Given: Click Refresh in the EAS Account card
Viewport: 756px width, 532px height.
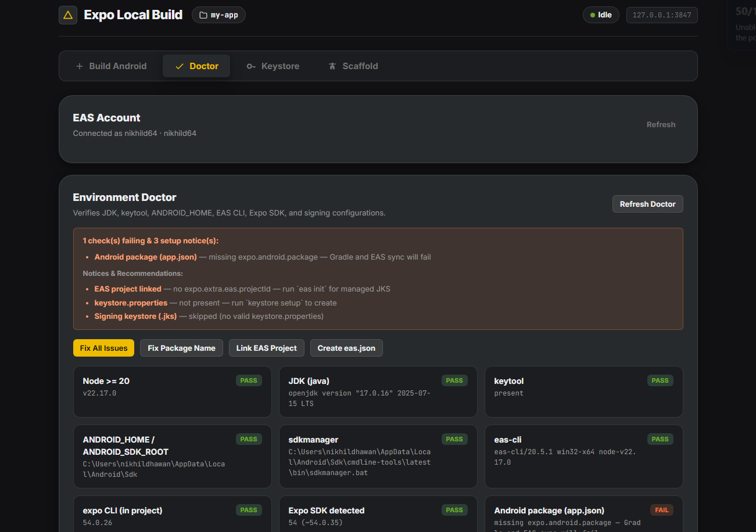Looking at the screenshot, I should (x=661, y=124).
